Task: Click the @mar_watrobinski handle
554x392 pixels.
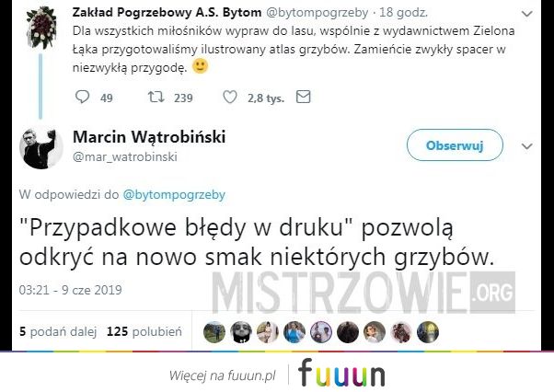Action: pyautogui.click(x=125, y=156)
